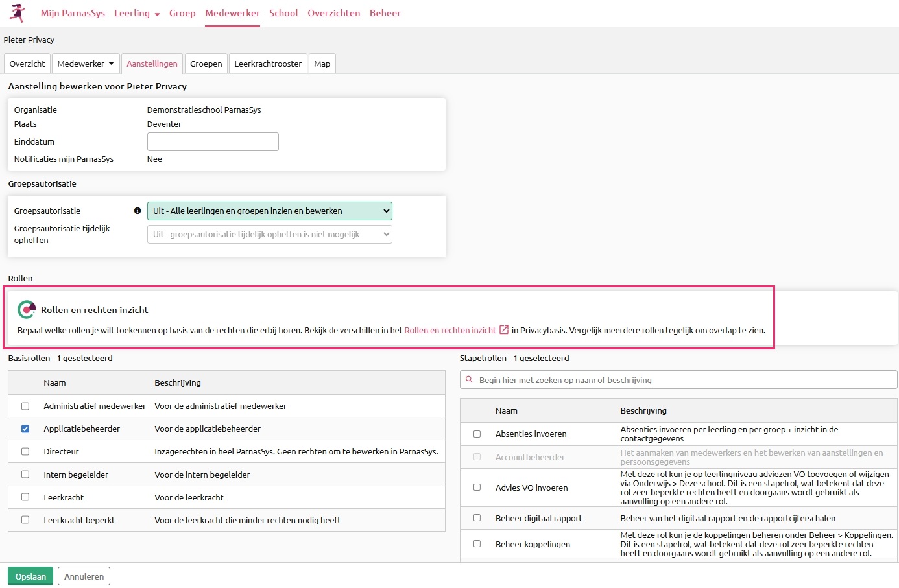The width and height of the screenshot is (899, 588).
Task: Enable the Directeur role checkbox
Action: pos(25,451)
